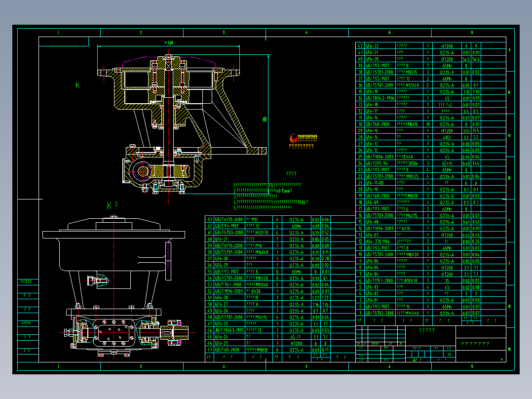Select the GF6-07 part code cell
The height and width of the screenshot is (399, 532).
tap(380, 235)
